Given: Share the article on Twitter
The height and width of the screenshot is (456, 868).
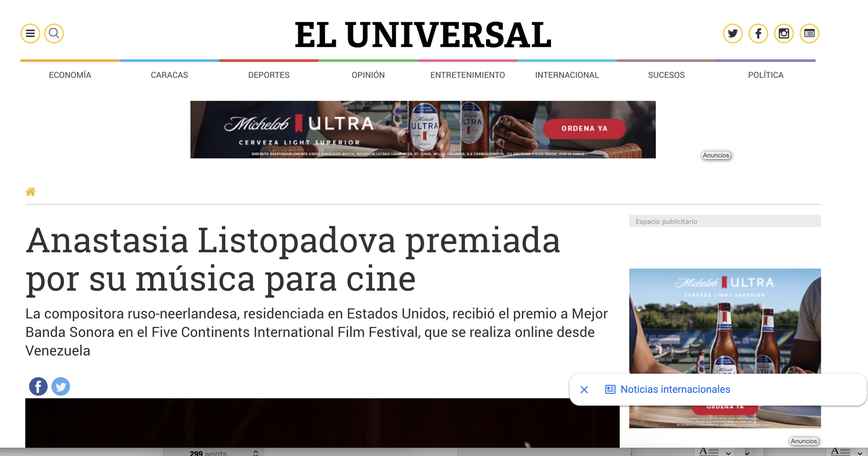Looking at the screenshot, I should pyautogui.click(x=61, y=386).
